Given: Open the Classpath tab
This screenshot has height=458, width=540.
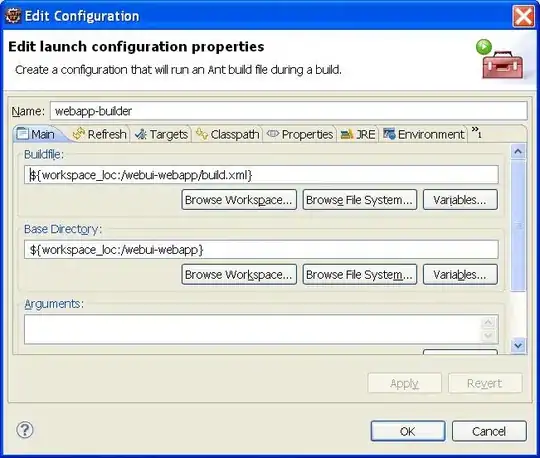Looking at the screenshot, I should point(227,134).
